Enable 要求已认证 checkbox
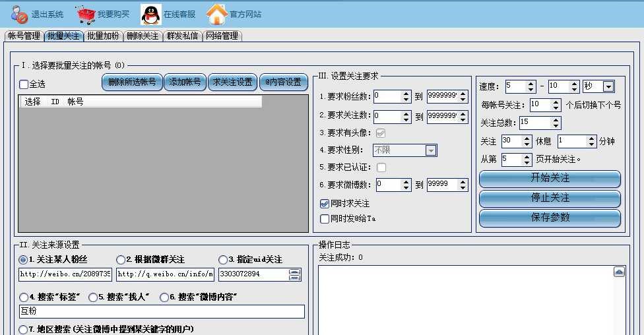This screenshot has height=335, width=644. pos(381,167)
